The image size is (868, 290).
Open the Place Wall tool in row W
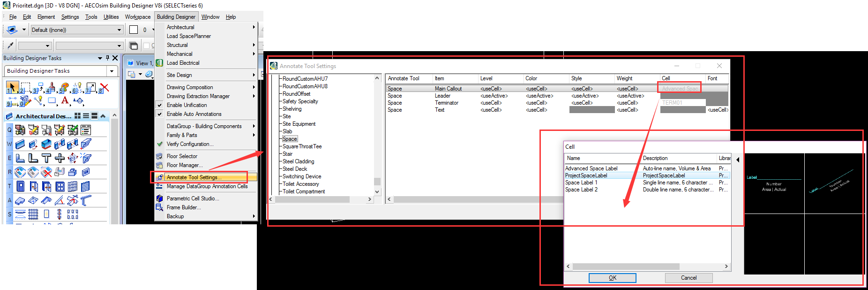tap(20, 144)
